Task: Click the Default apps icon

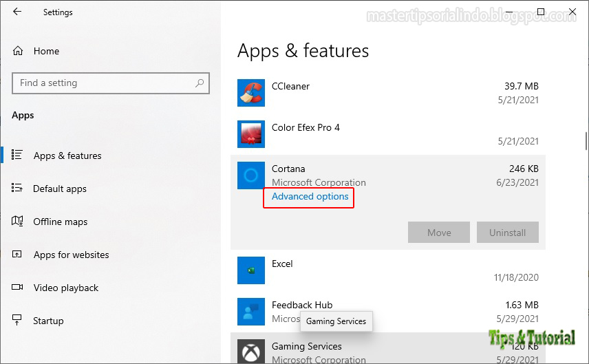Action: coord(17,188)
